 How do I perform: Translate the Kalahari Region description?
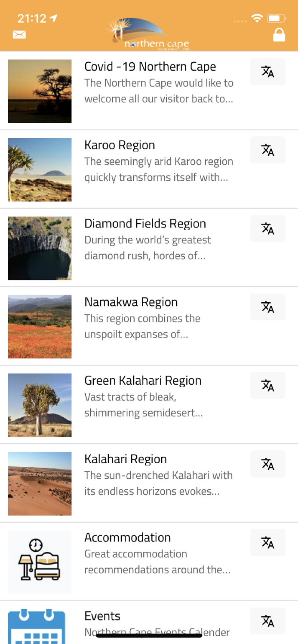click(x=267, y=464)
